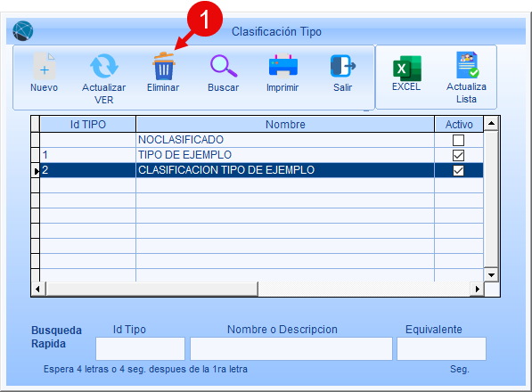Click the horizontal scrollbar right arrow
Viewport: 532px width, 392px height.
tap(478, 289)
